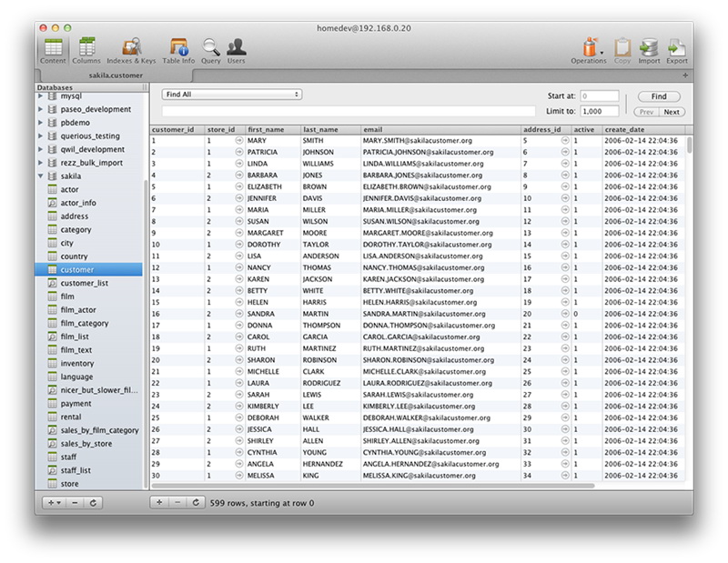This screenshot has width=728, height=563.
Task: Select the film_list table in sidebar
Action: [73, 337]
